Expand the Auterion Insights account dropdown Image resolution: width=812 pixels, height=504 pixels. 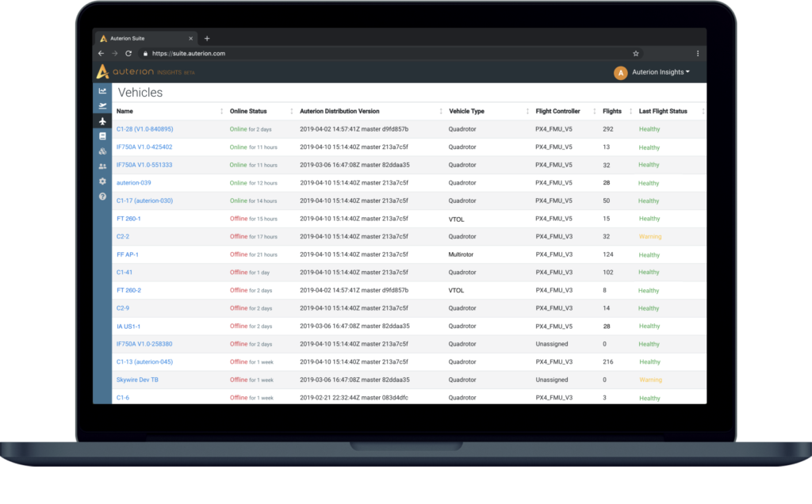[x=661, y=72]
